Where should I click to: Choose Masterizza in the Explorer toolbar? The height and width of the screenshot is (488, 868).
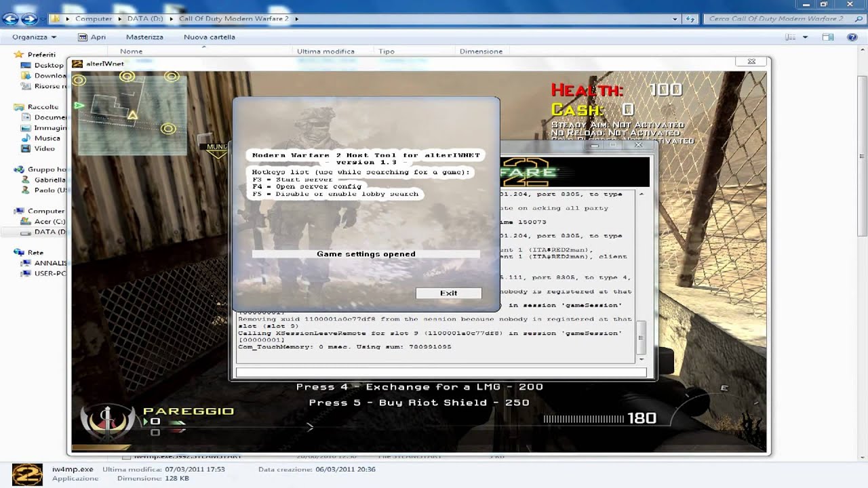pyautogui.click(x=144, y=37)
